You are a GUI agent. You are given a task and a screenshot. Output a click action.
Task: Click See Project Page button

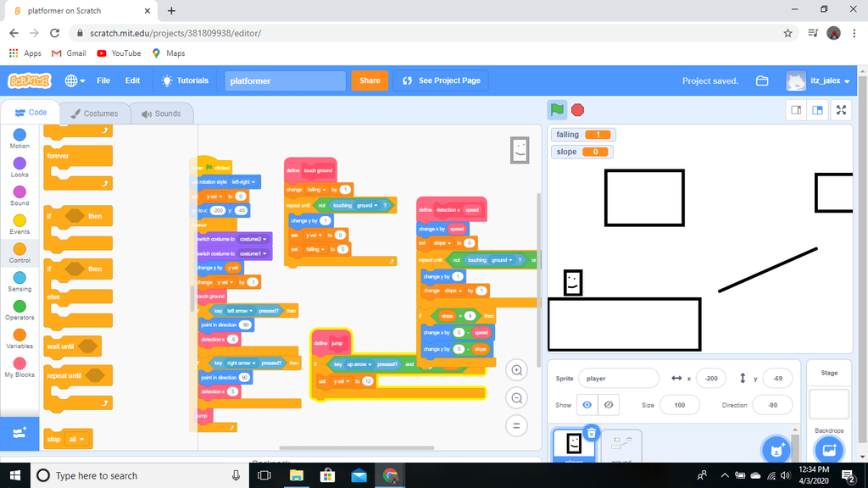point(441,80)
